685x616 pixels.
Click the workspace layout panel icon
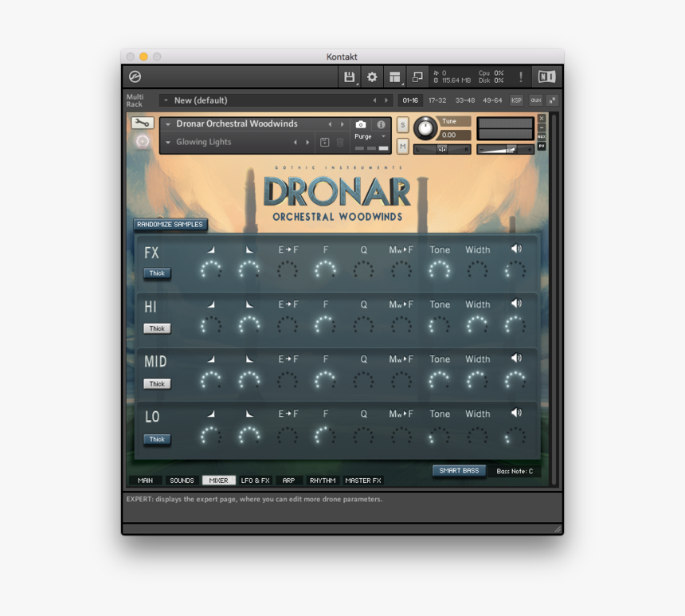click(394, 77)
